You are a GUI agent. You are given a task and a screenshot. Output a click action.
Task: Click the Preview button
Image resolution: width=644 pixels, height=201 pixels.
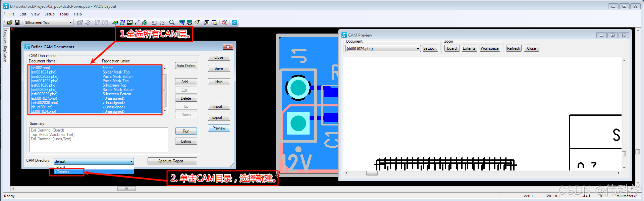pyautogui.click(x=219, y=128)
